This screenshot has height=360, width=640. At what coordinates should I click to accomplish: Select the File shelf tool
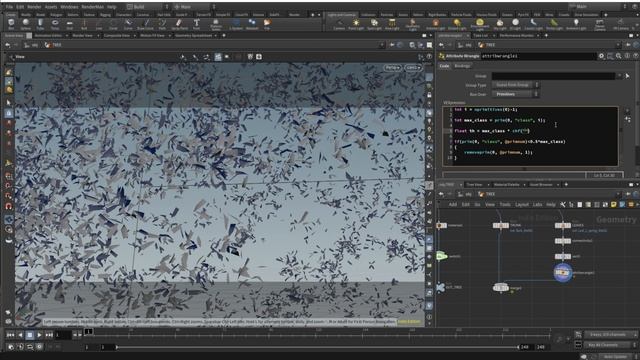pos(267,24)
